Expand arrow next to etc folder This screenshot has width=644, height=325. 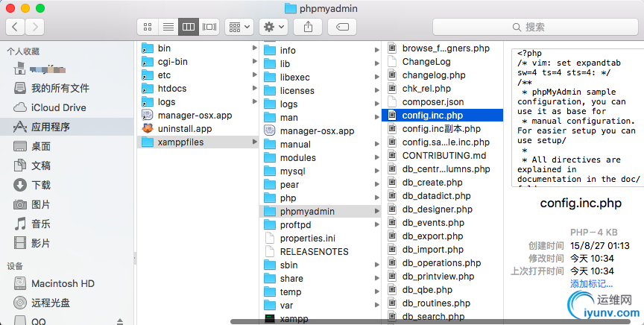(x=255, y=75)
